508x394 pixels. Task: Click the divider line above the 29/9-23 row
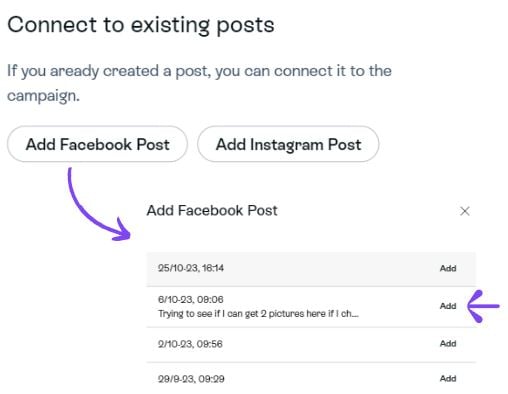point(311,362)
